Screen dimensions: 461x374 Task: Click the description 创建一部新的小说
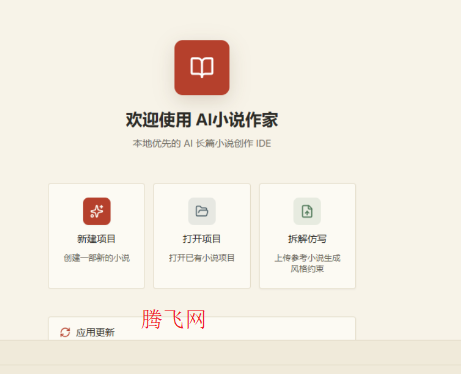(97, 258)
